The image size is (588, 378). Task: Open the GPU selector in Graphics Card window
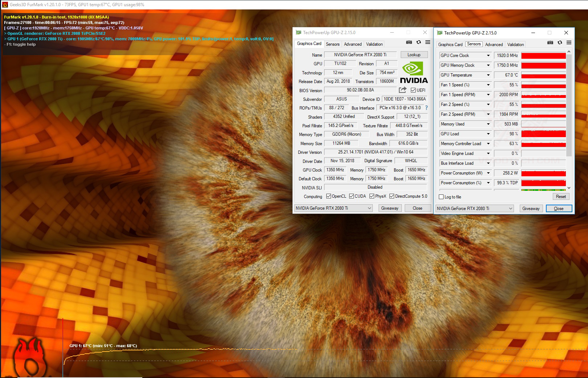334,208
